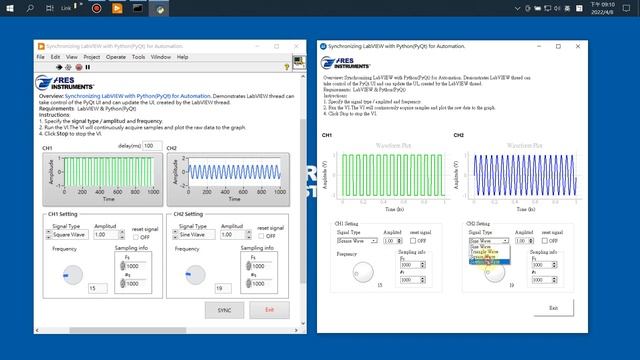Collapse the PyQt CH2 Signal Type combo box
The height and width of the screenshot is (360, 640).
[x=489, y=241]
